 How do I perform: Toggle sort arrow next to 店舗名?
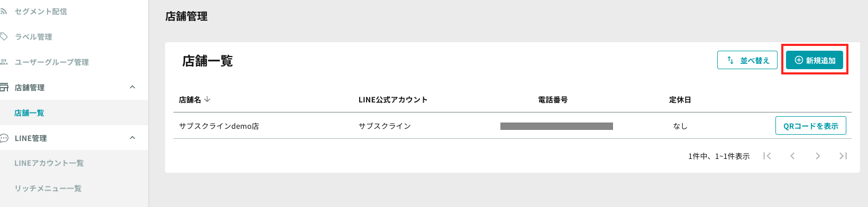(x=207, y=99)
